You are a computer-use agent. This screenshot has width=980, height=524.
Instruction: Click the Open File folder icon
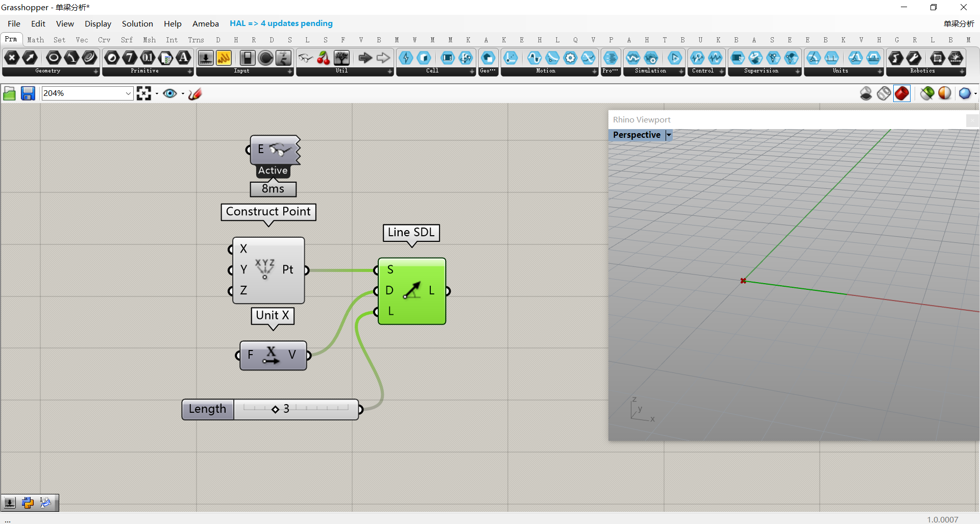tap(9, 93)
